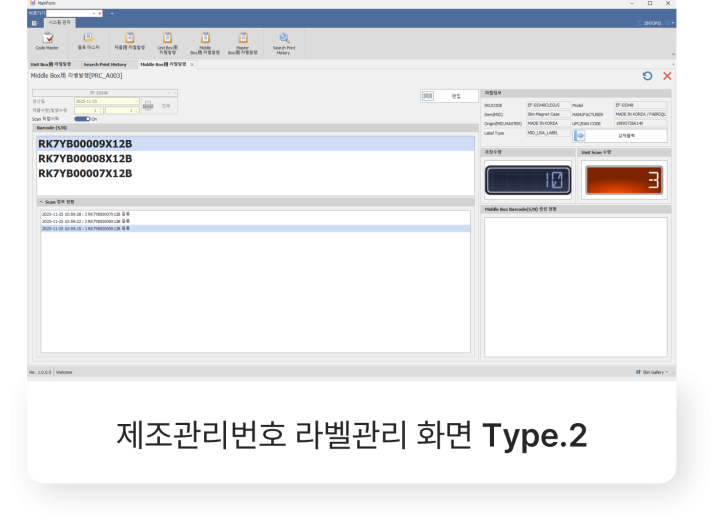Click the MANUFACTURER field

click(641, 114)
